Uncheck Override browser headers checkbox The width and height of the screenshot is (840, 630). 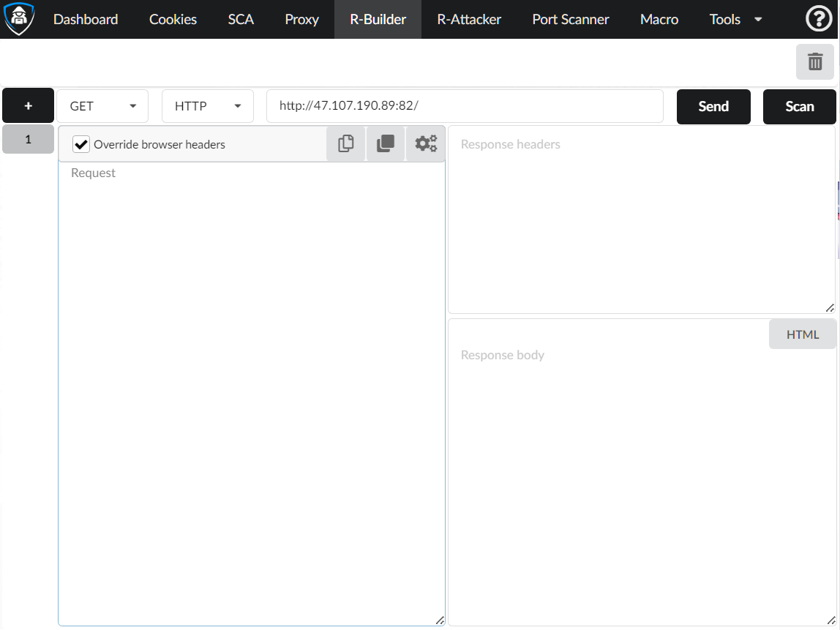pos(81,145)
